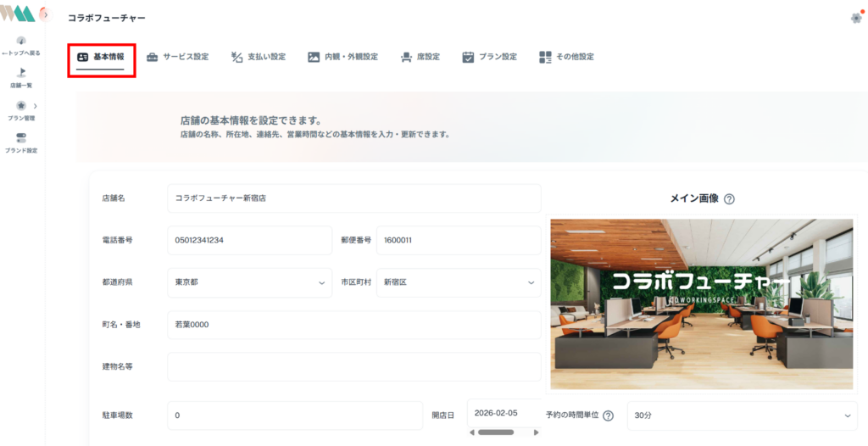Click the horizontal scrollbar under 開店日
The width and height of the screenshot is (868, 446).
496,432
